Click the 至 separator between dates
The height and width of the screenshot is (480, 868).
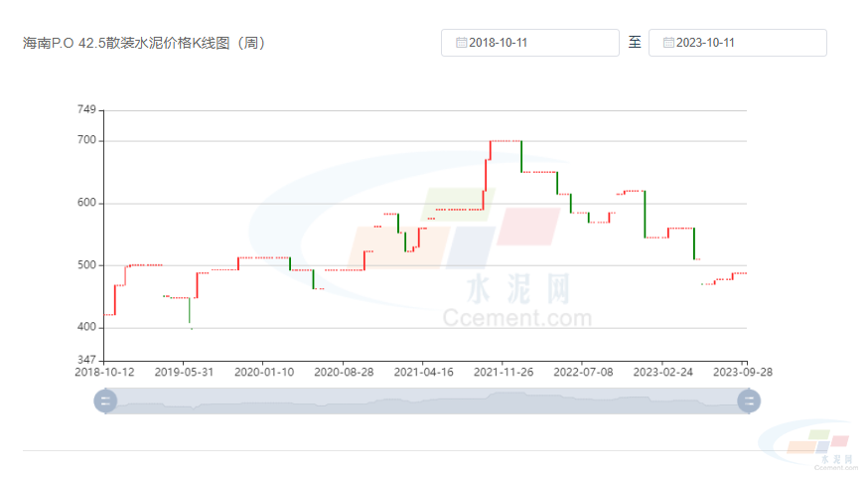[x=635, y=42]
